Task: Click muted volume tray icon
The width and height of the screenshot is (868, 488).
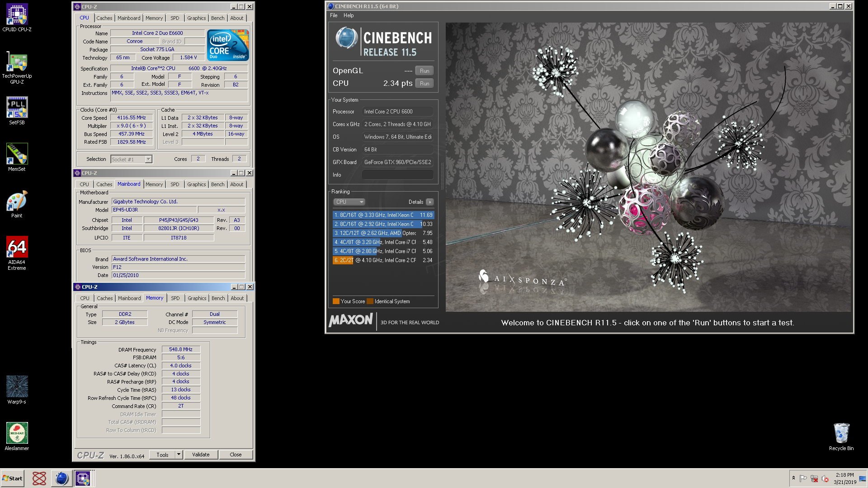Action: pyautogui.click(x=825, y=479)
